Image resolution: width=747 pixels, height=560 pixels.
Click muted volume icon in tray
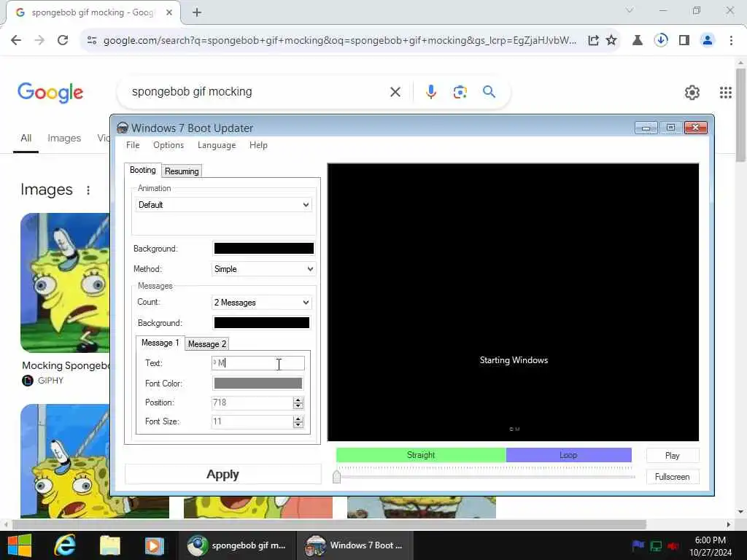[x=673, y=546]
